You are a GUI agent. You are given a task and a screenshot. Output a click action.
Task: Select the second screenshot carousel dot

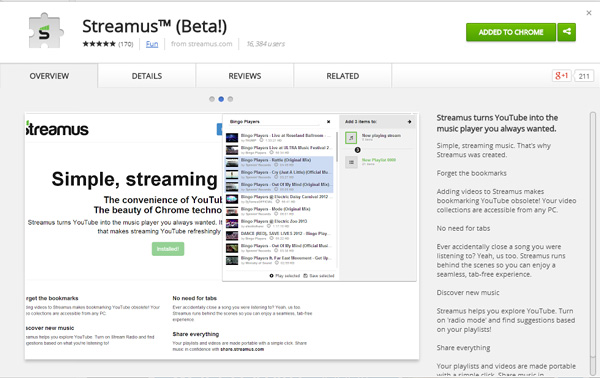tap(221, 99)
